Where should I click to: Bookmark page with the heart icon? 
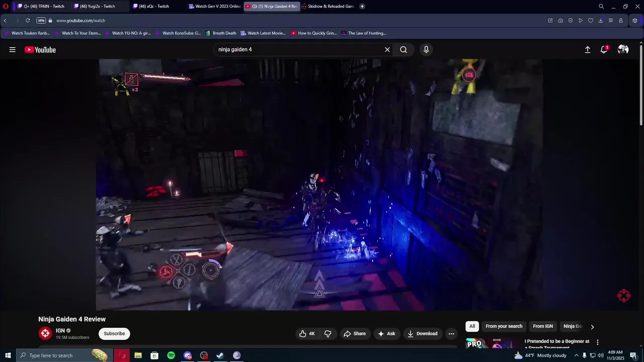click(x=591, y=21)
